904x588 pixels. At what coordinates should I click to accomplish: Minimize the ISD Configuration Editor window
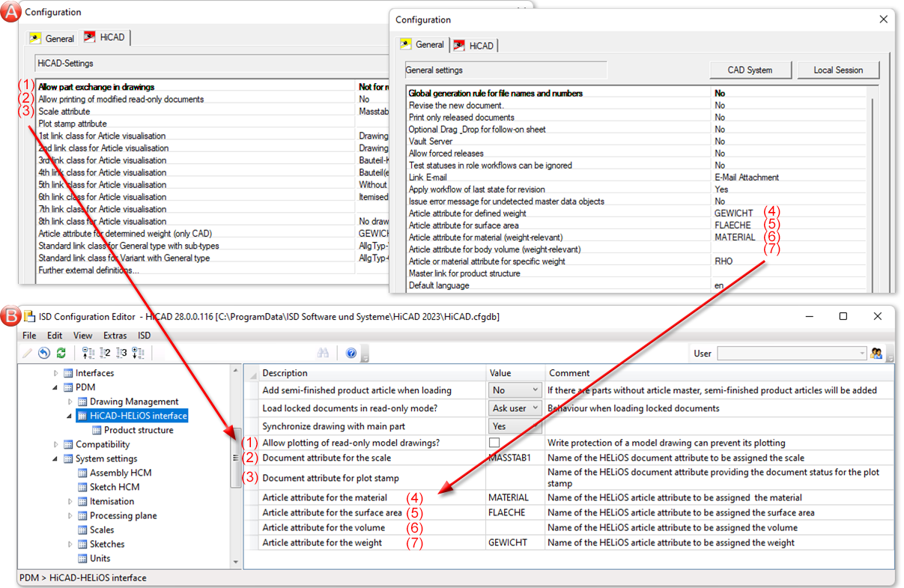(x=809, y=316)
